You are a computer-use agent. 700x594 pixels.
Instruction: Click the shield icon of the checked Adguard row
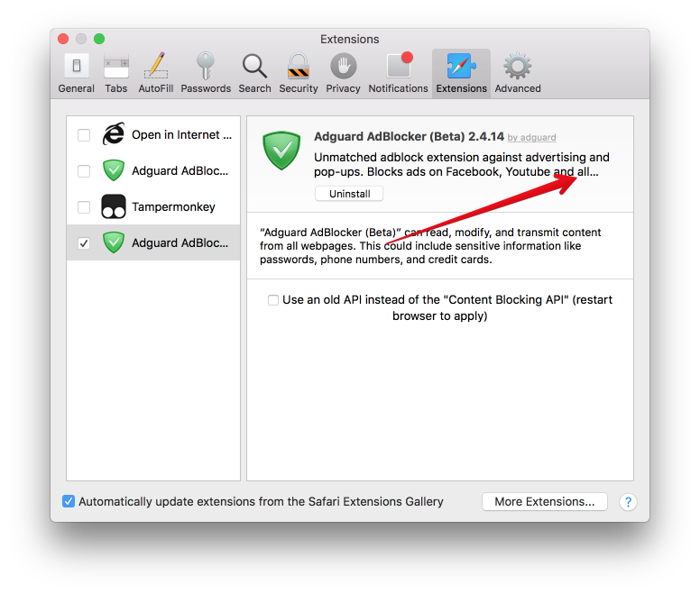tap(114, 242)
